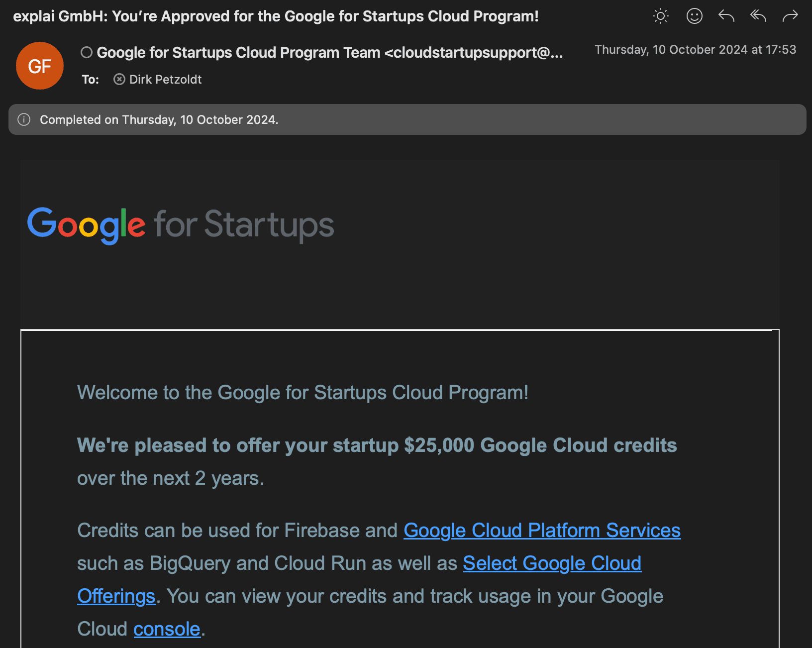Screen dimensions: 812x648
Task: Select the recipient name Dirk Petzoldt
Action: [165, 79]
